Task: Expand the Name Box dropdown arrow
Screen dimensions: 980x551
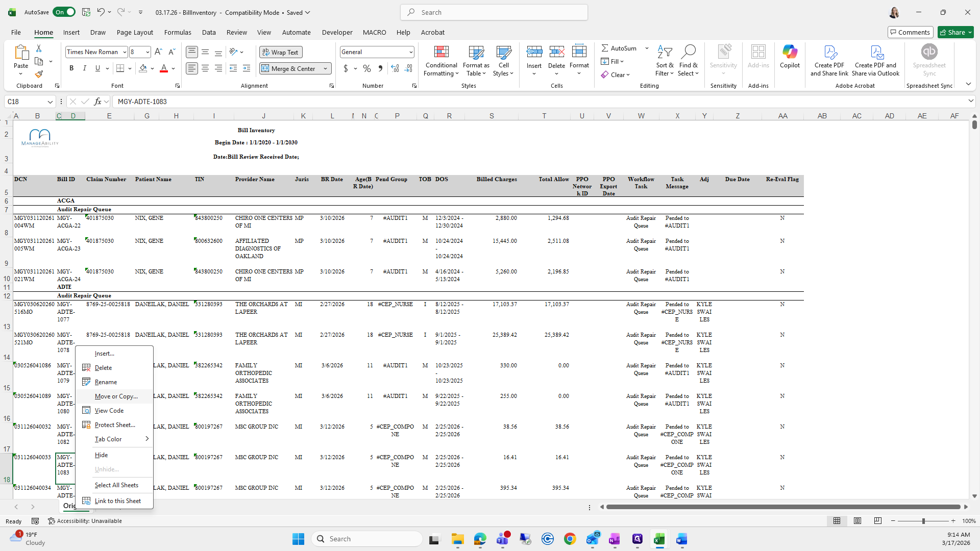Action: (x=50, y=102)
